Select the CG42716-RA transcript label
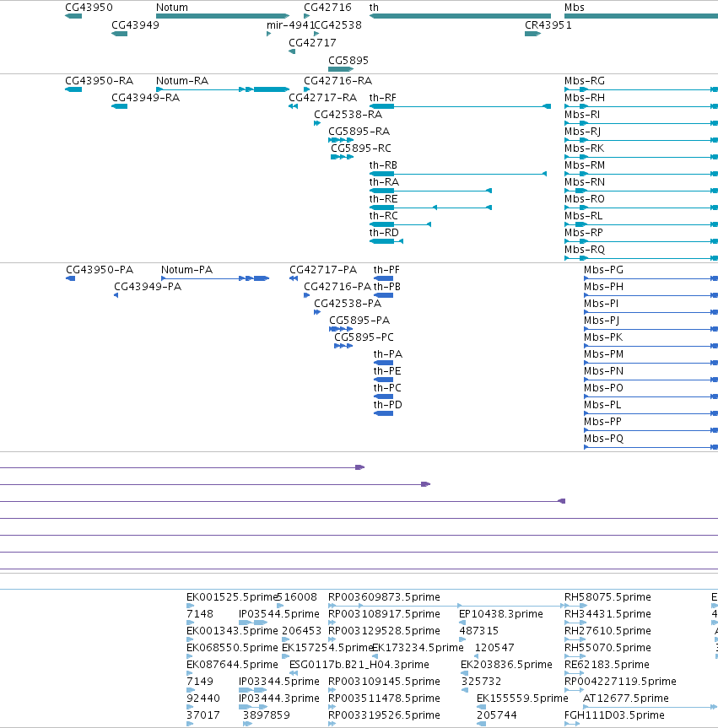Screen dimensions: 718x728 click(337, 81)
